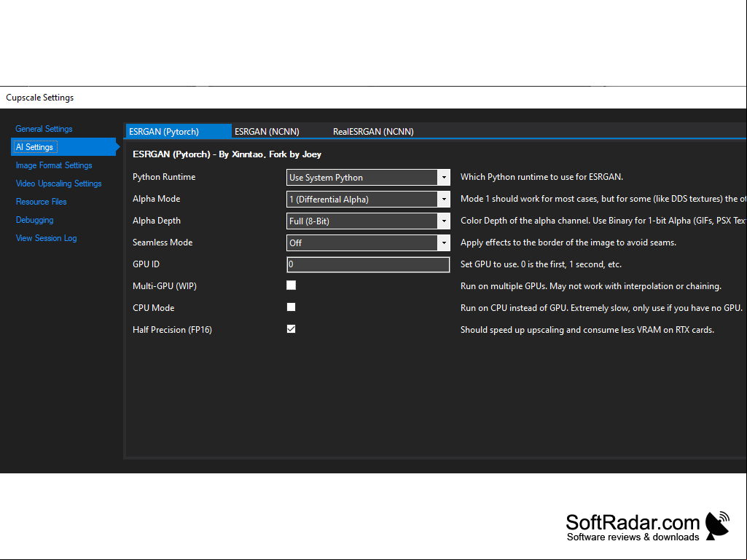Click the Python Runtime label
Viewport: 747px width, 560px height.
[x=164, y=177]
